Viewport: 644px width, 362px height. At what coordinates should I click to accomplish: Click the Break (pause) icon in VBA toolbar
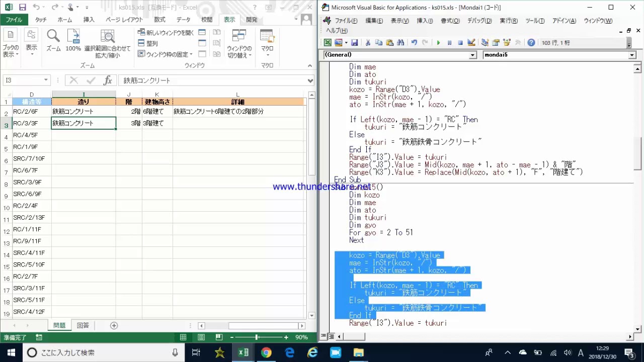click(x=449, y=43)
